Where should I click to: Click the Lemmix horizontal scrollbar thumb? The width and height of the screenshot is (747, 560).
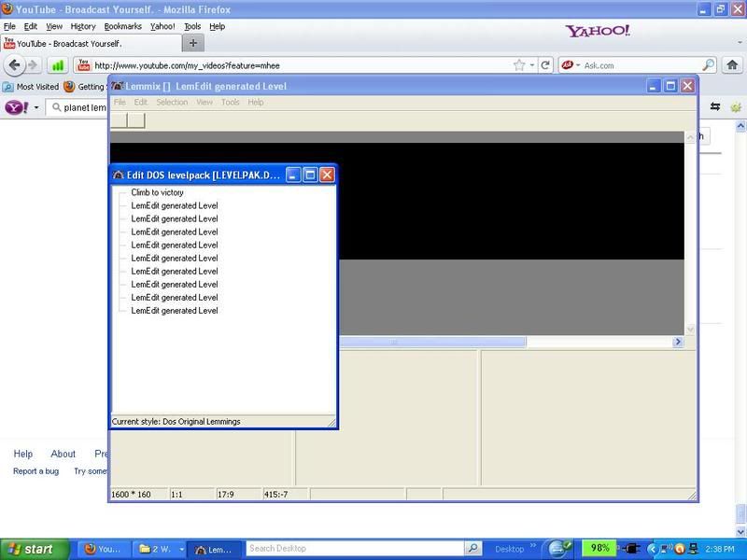point(432,342)
